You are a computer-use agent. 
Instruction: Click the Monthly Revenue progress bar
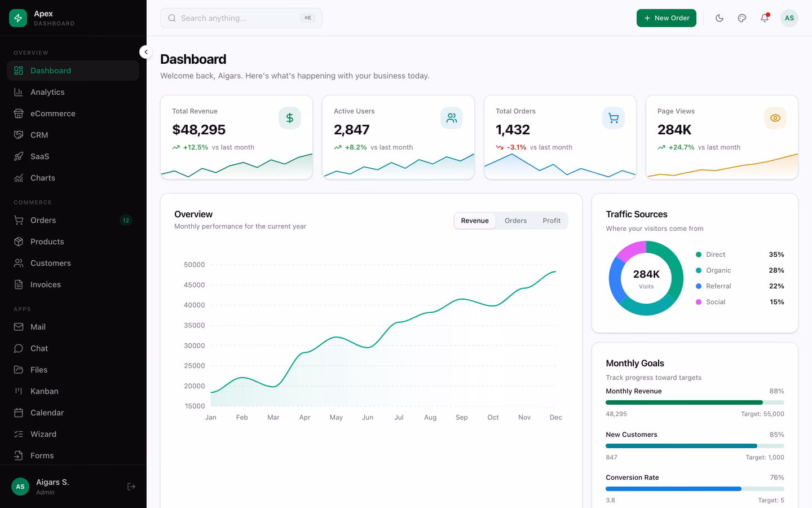coord(695,402)
